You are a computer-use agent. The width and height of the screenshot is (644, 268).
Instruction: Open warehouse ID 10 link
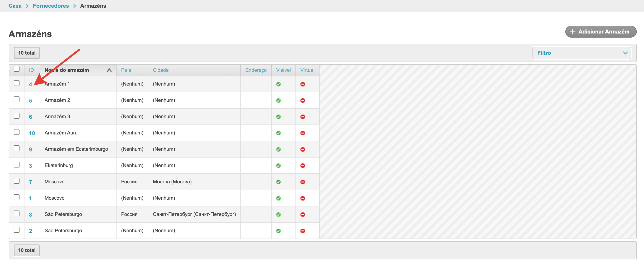tap(32, 133)
